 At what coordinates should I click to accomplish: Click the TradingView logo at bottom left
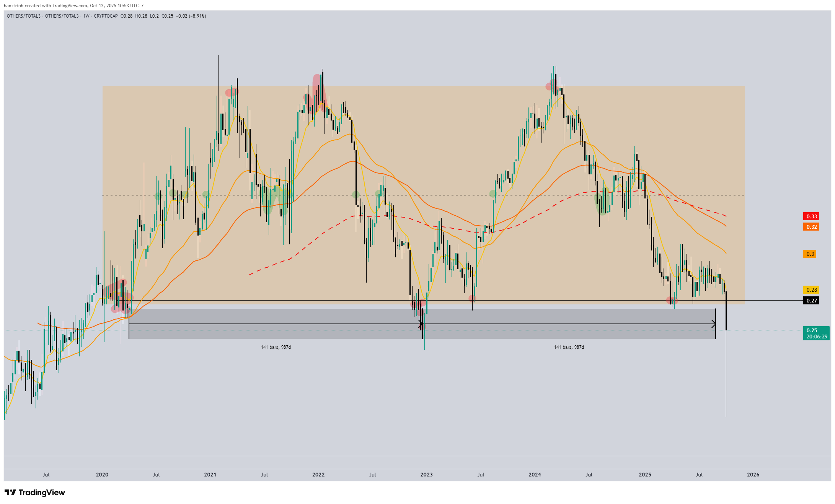point(35,493)
